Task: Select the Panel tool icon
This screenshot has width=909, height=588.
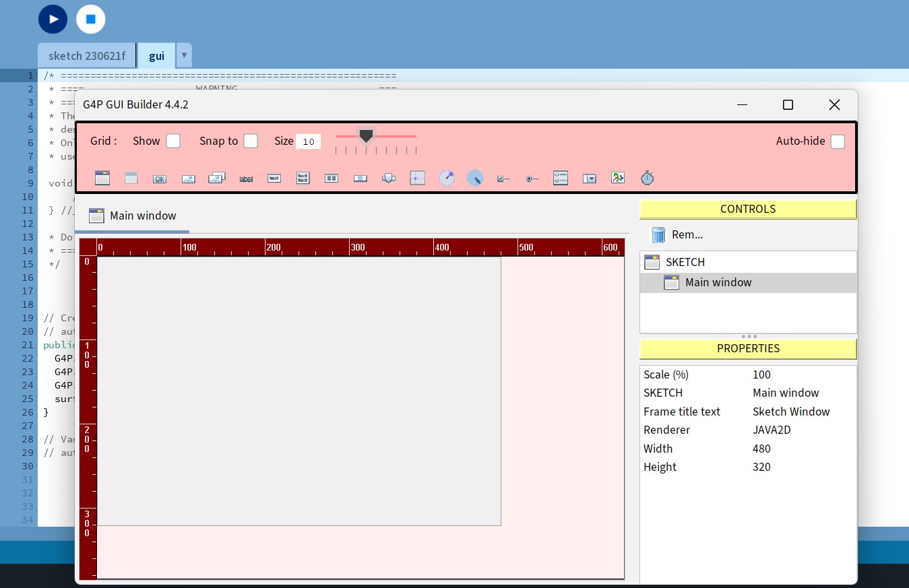Action: [131, 178]
